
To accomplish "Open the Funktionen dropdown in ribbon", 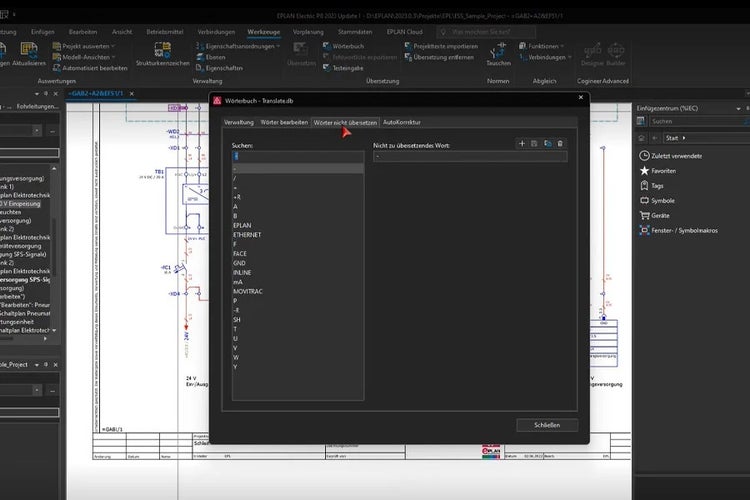I will [x=542, y=46].
